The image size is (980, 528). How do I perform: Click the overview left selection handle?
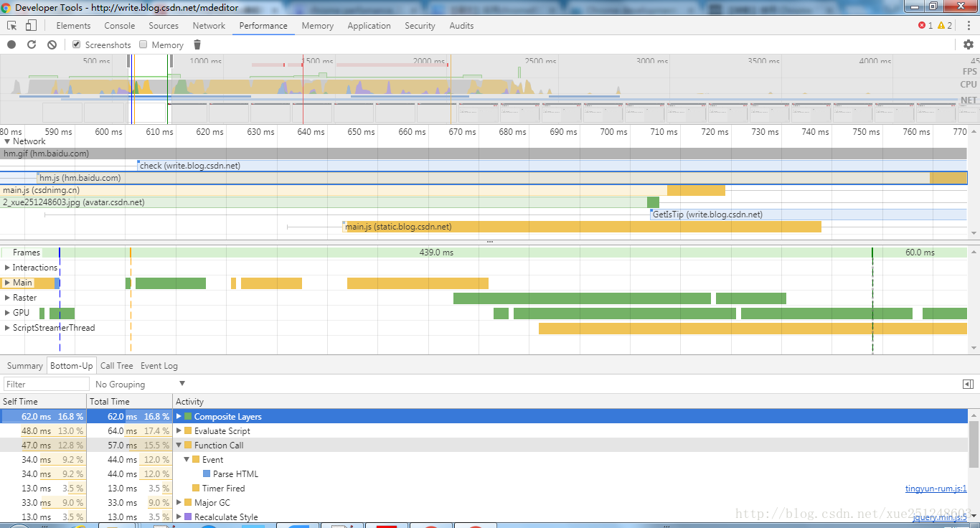pyautogui.click(x=129, y=62)
